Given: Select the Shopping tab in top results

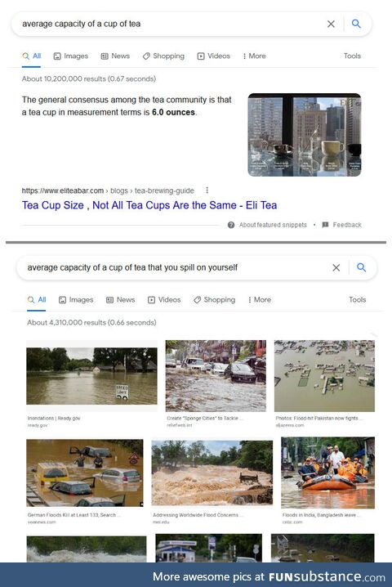Looking at the screenshot, I should coord(163,56).
